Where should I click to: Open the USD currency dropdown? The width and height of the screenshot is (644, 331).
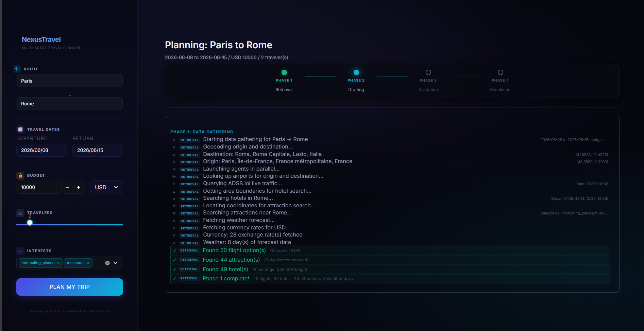(106, 187)
